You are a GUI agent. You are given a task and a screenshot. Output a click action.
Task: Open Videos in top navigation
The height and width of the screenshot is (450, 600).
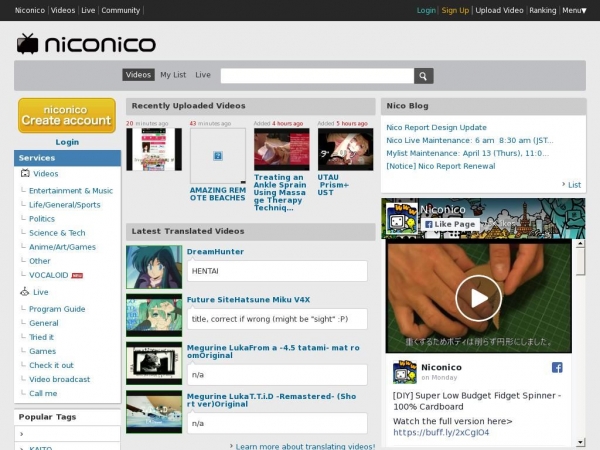click(63, 10)
